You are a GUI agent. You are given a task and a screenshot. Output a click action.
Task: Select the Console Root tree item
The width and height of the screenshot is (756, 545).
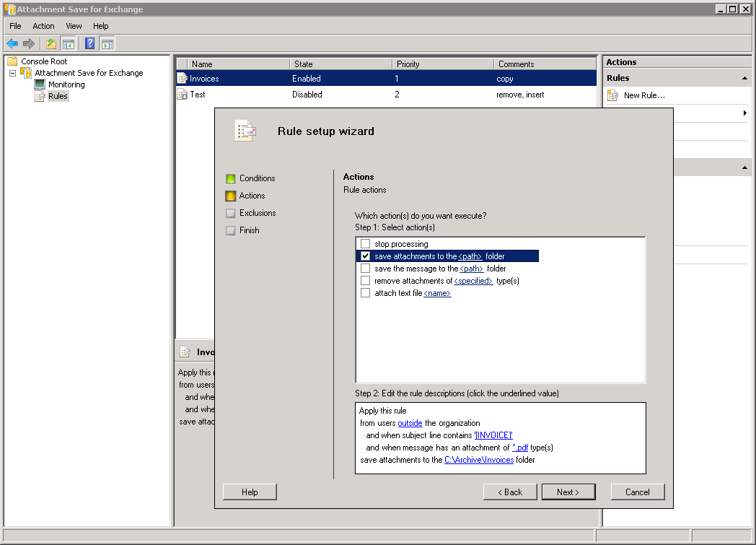pyautogui.click(x=44, y=61)
